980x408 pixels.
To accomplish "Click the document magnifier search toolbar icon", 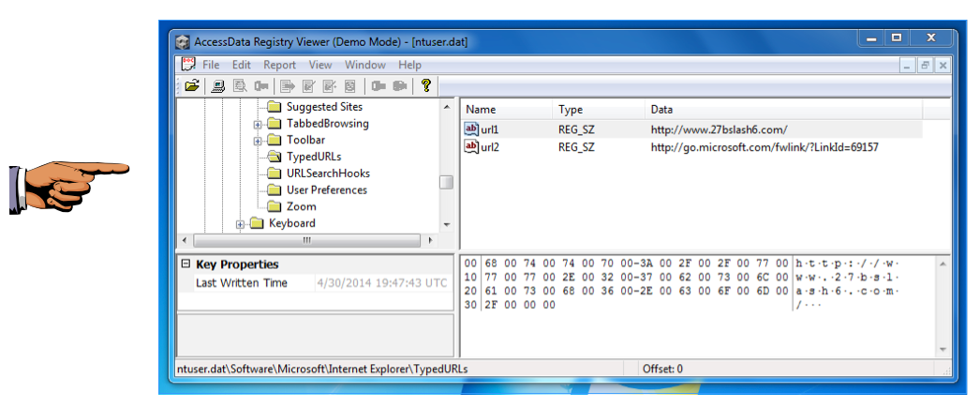I will 240,85.
